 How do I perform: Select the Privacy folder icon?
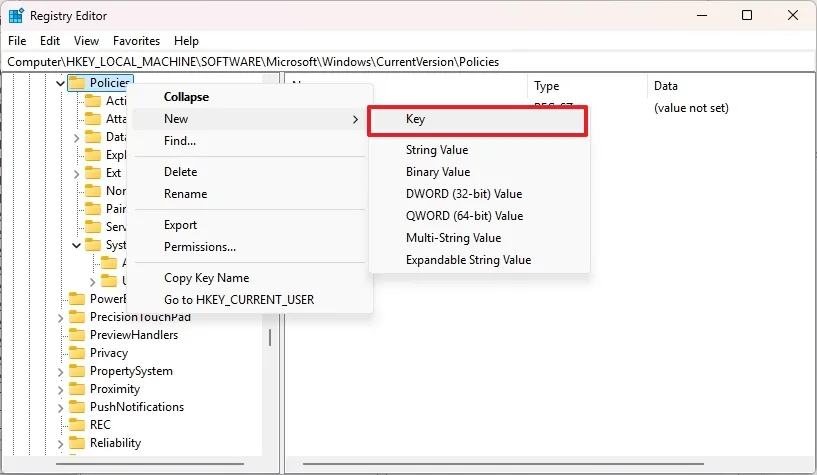click(77, 353)
